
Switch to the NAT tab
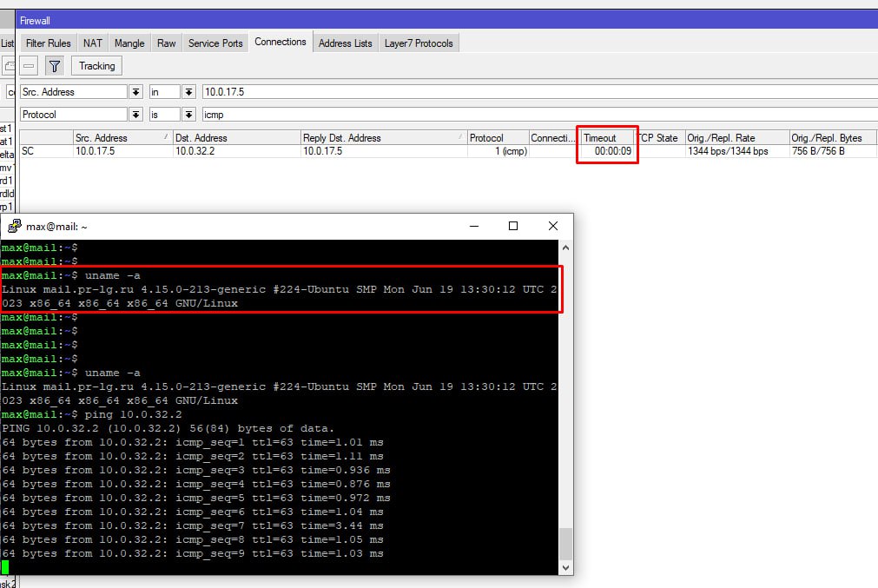click(x=93, y=43)
